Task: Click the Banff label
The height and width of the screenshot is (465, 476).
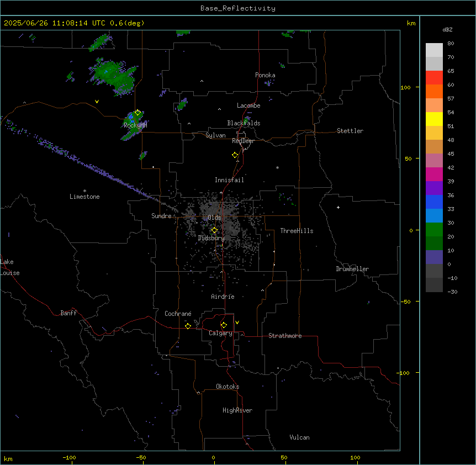Action: pos(68,313)
